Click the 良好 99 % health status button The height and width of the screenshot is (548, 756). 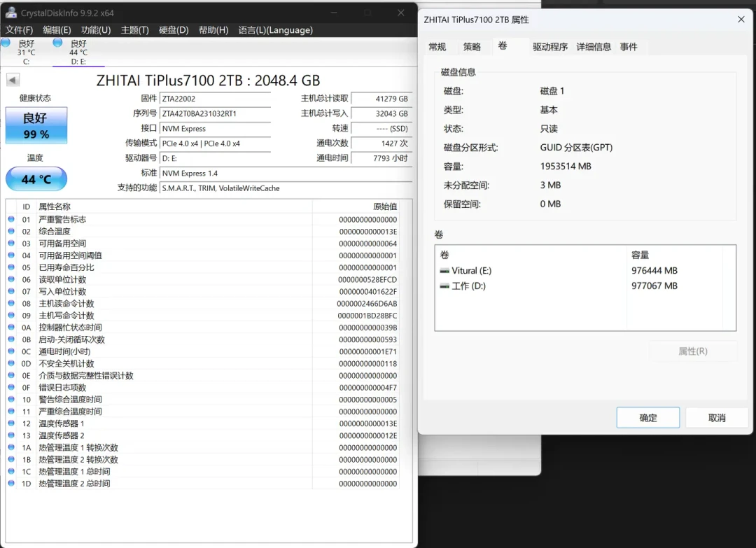pos(36,125)
